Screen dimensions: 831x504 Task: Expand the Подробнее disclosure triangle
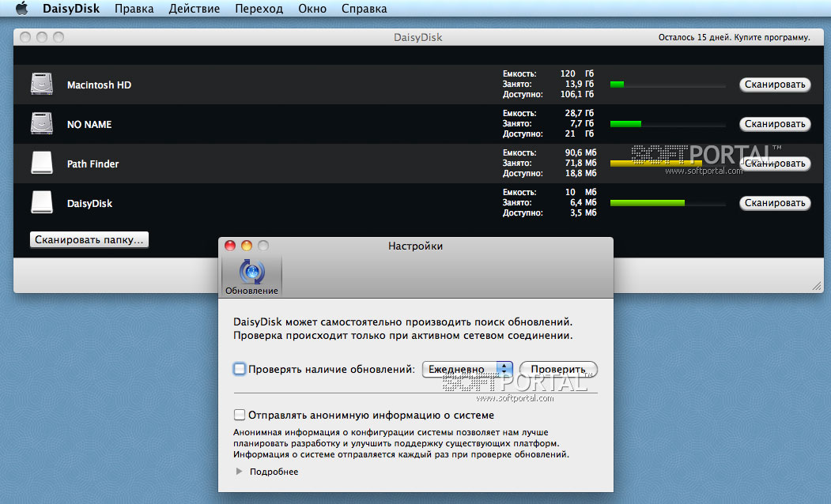239,471
